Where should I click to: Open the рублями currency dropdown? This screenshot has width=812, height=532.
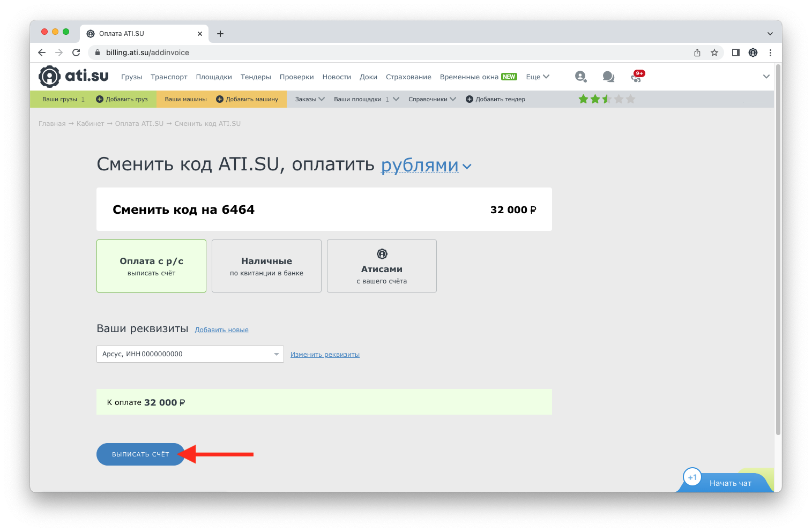click(426, 165)
